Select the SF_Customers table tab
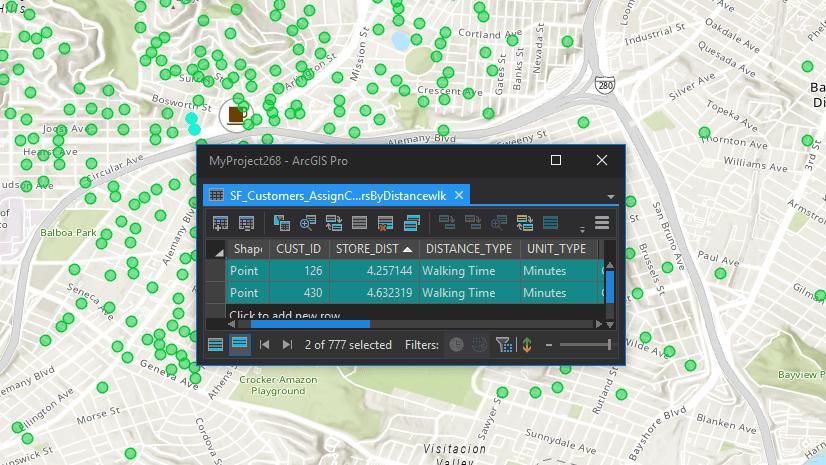 click(337, 195)
